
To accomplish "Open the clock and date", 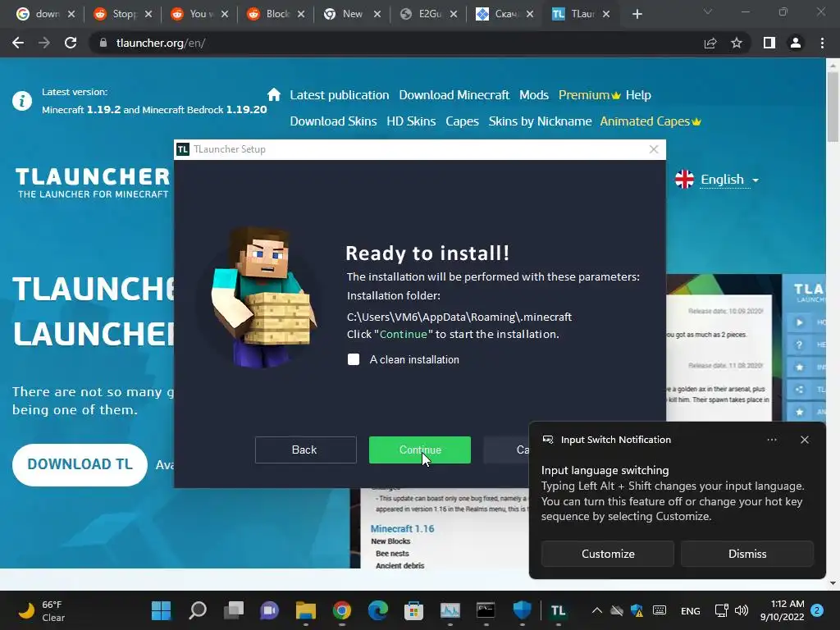I will [x=782, y=610].
